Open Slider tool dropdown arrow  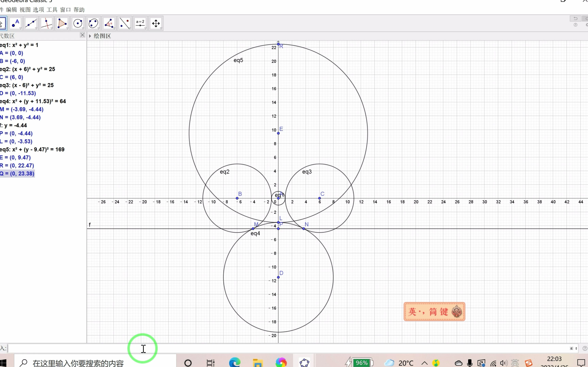pos(145,28)
